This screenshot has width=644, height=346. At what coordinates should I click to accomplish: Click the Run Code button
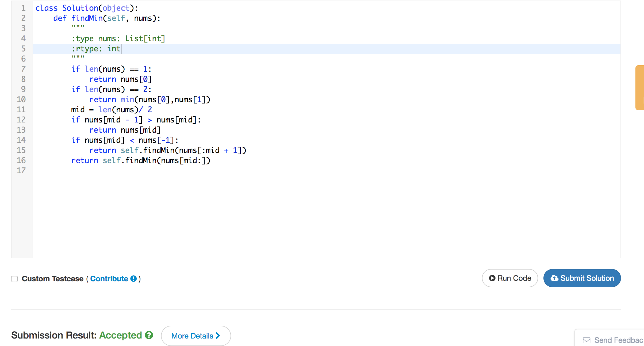click(x=510, y=278)
